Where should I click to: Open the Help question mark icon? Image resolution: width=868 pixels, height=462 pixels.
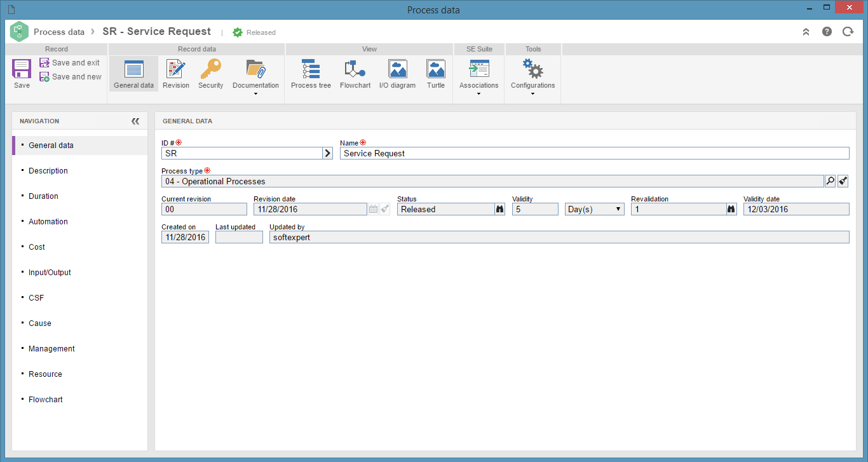click(x=827, y=32)
